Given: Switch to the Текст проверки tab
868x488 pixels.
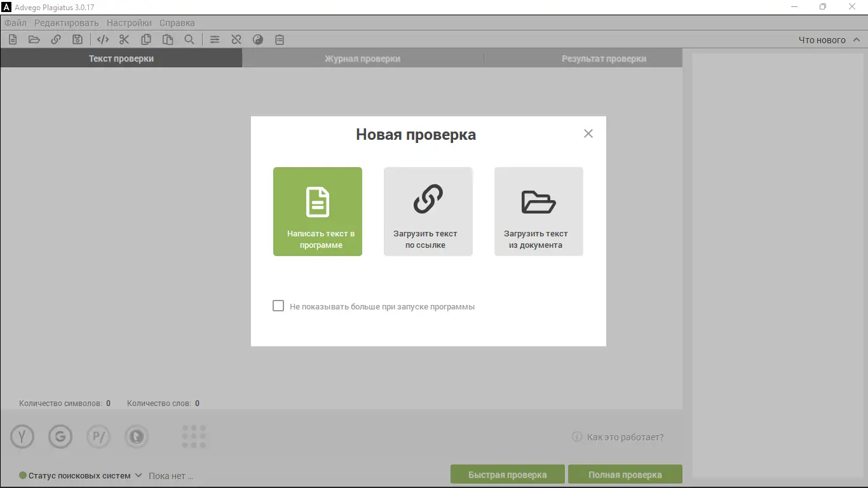Looking at the screenshot, I should click(x=121, y=58).
